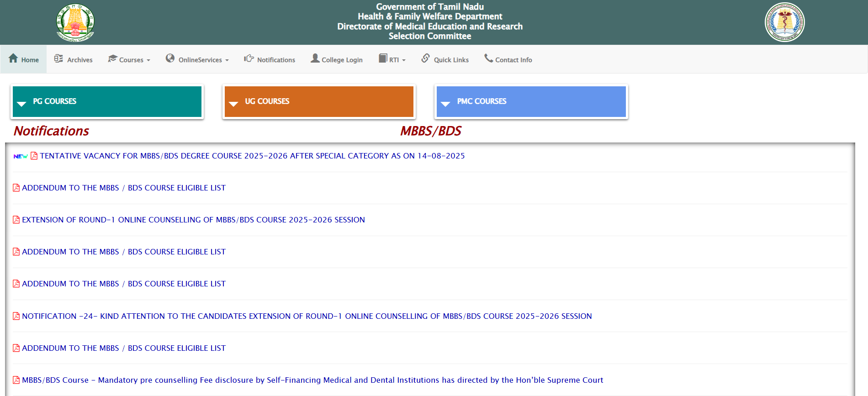
Task: Click the red "Notifications" heading
Action: [51, 131]
